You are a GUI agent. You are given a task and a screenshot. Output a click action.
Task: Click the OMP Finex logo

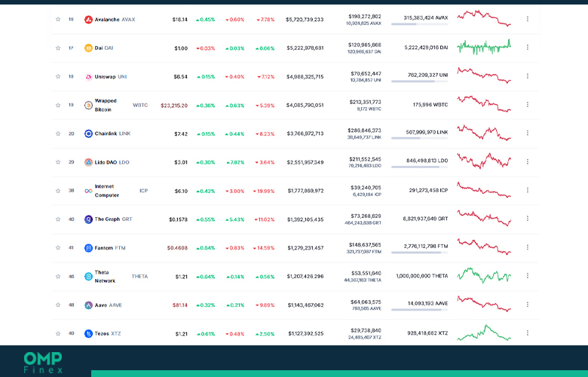pos(43,363)
